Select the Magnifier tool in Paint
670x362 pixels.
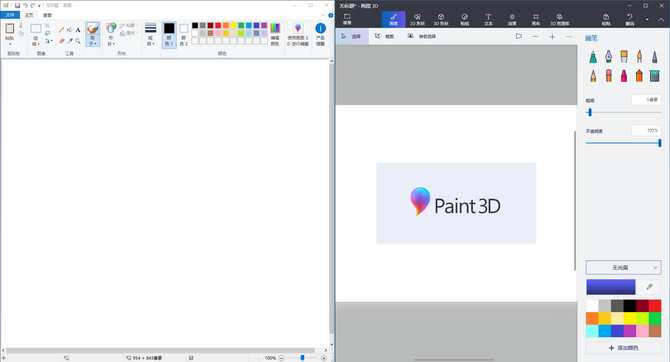(78, 41)
